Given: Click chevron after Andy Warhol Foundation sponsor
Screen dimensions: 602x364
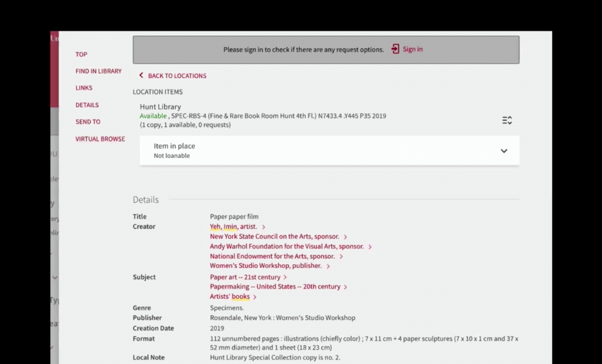Looking at the screenshot, I should [370, 247].
